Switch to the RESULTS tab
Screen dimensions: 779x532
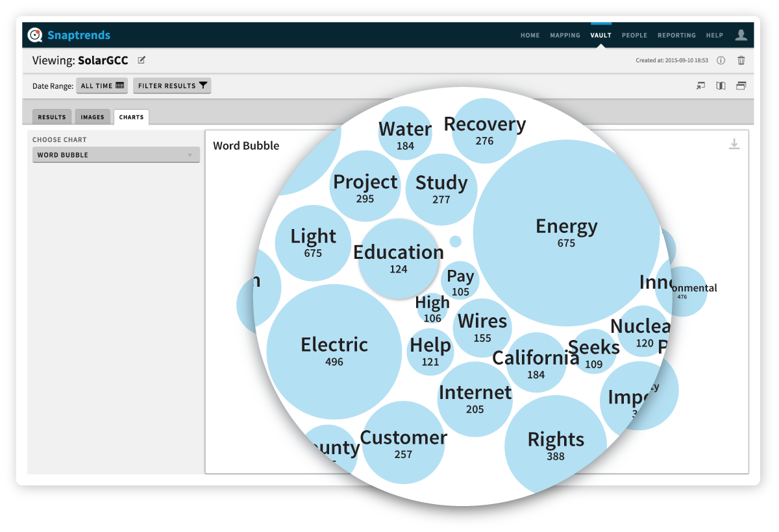[x=51, y=117]
